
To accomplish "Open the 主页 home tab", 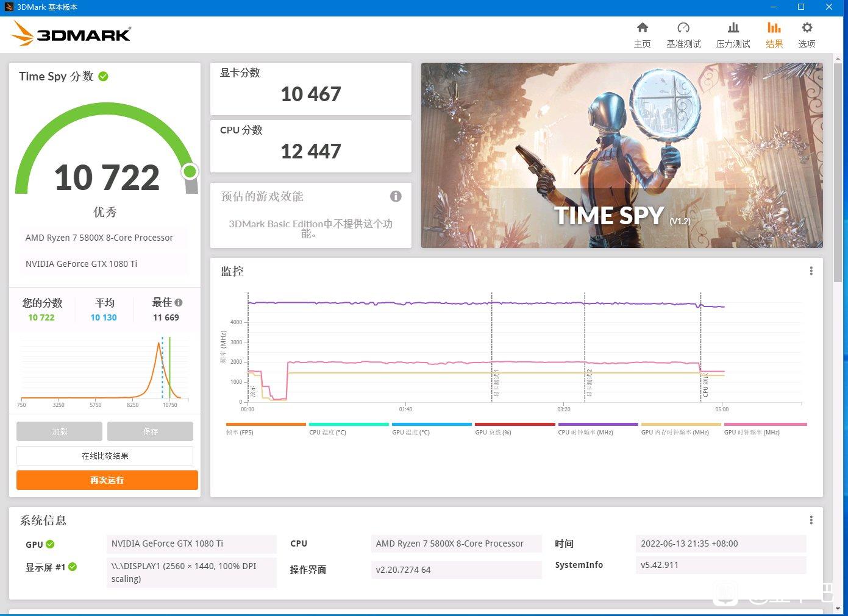I will click(x=642, y=35).
